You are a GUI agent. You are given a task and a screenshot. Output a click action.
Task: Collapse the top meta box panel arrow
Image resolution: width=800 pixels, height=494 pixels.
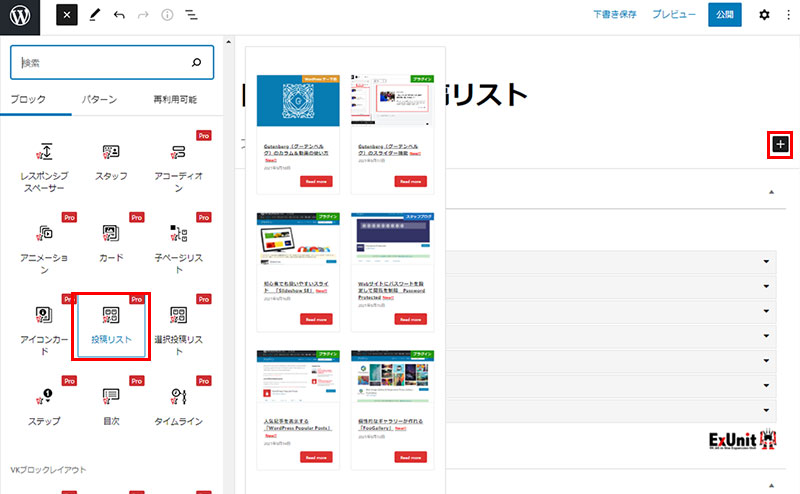pos(770,191)
